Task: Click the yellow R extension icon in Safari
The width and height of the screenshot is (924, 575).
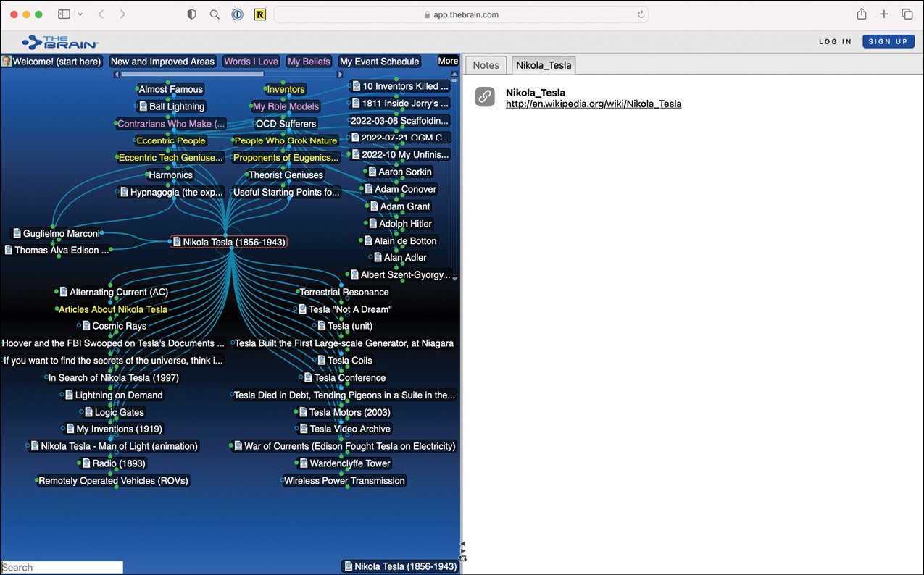Action: [259, 14]
